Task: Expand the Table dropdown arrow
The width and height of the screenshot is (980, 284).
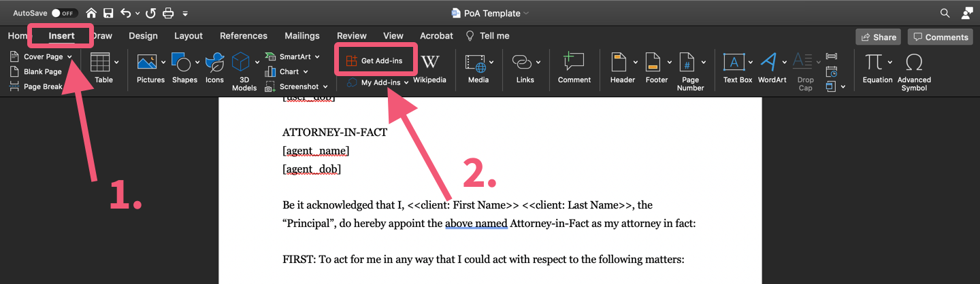Action: (x=116, y=63)
